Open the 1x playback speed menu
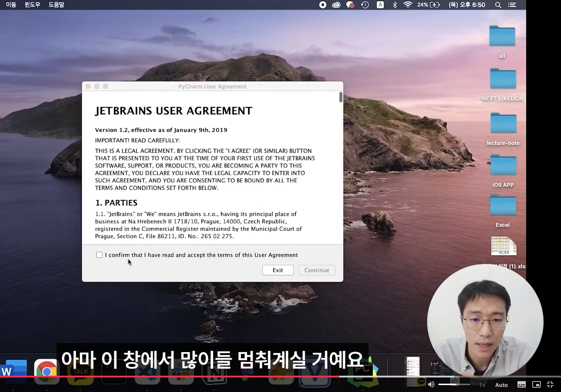This screenshot has width=561, height=392. tap(482, 385)
